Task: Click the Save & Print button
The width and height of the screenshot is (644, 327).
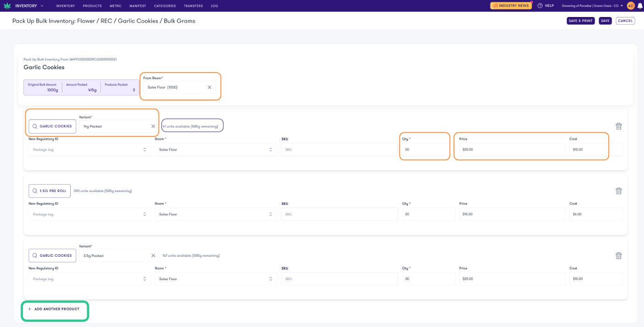Action: (x=581, y=21)
